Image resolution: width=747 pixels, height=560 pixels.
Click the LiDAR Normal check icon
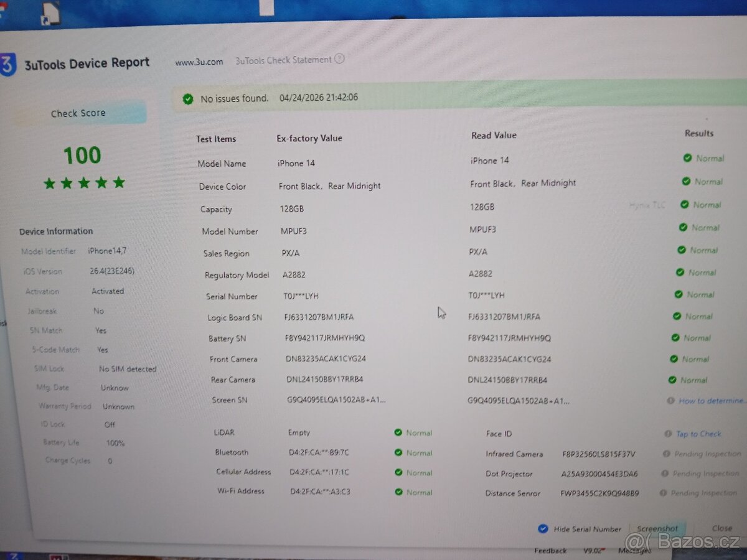(398, 432)
